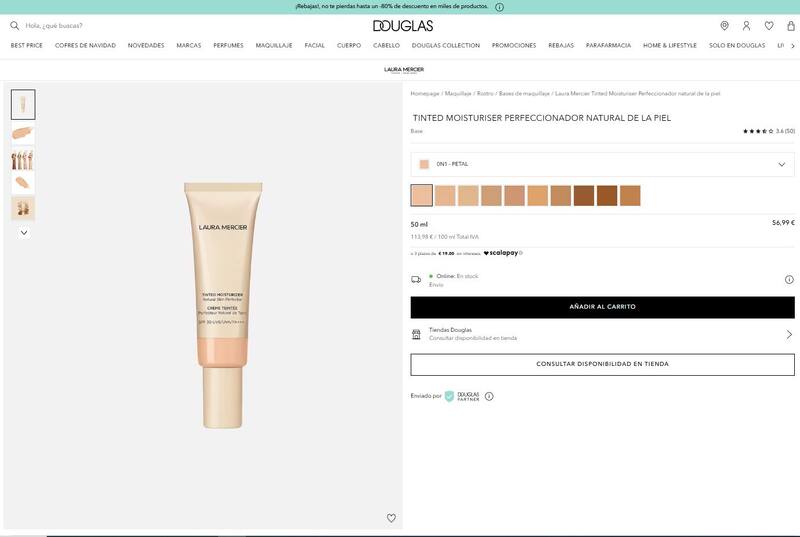
Task: Click the delivery info icon beside stock status
Action: click(x=789, y=279)
